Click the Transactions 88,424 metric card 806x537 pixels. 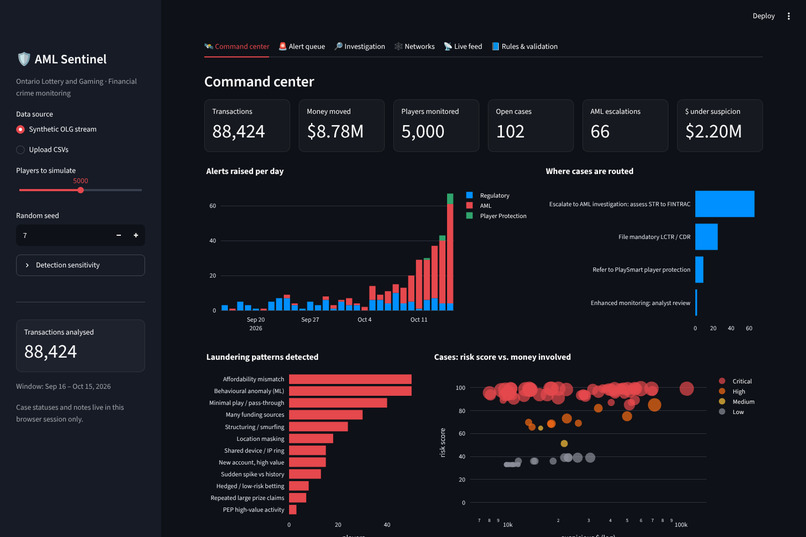pyautogui.click(x=247, y=125)
